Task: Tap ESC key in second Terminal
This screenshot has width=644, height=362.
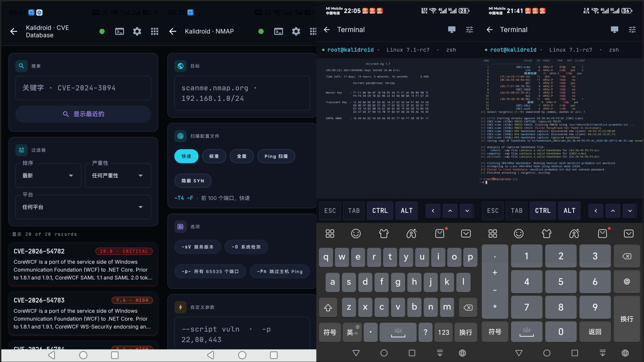Action: pos(493,211)
